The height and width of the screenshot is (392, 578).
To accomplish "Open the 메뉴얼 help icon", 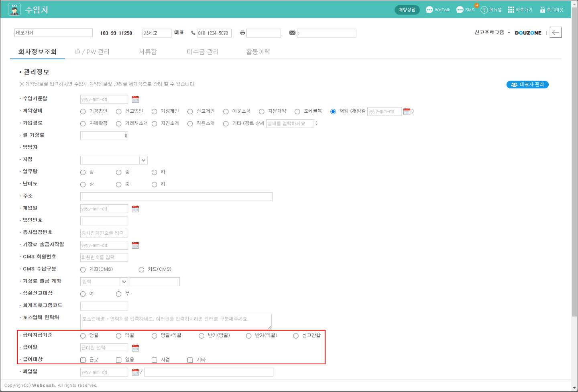I will [x=484, y=10].
